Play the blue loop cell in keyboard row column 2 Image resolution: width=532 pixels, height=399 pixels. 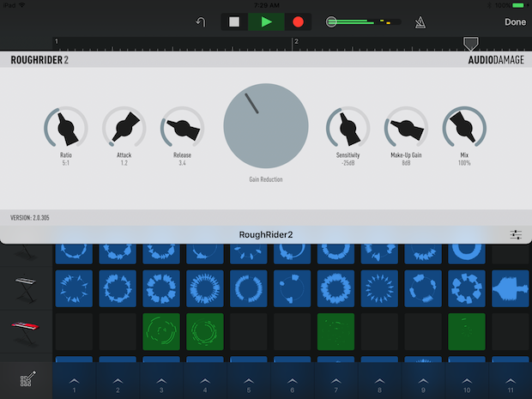pyautogui.click(x=118, y=288)
